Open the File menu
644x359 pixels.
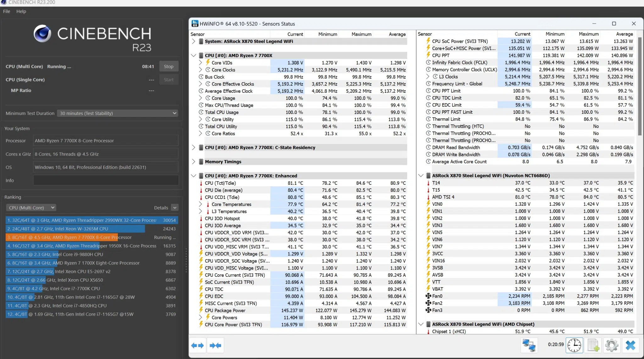pyautogui.click(x=7, y=11)
